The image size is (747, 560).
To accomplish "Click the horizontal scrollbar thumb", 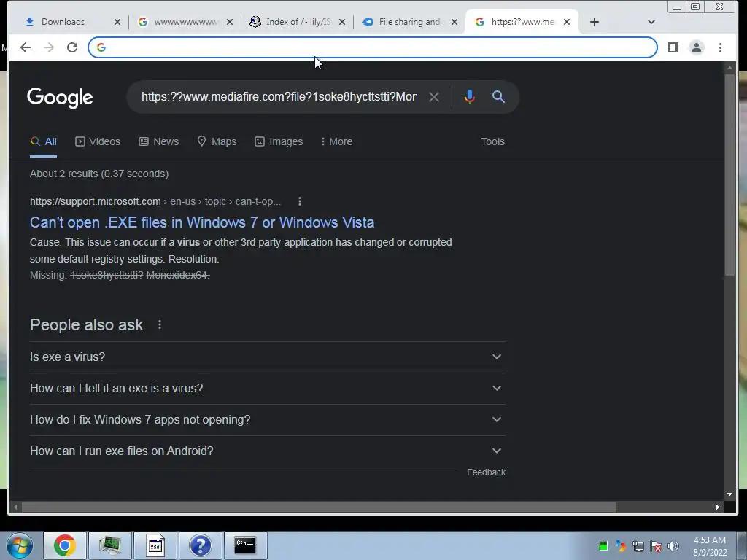I will 319,507.
